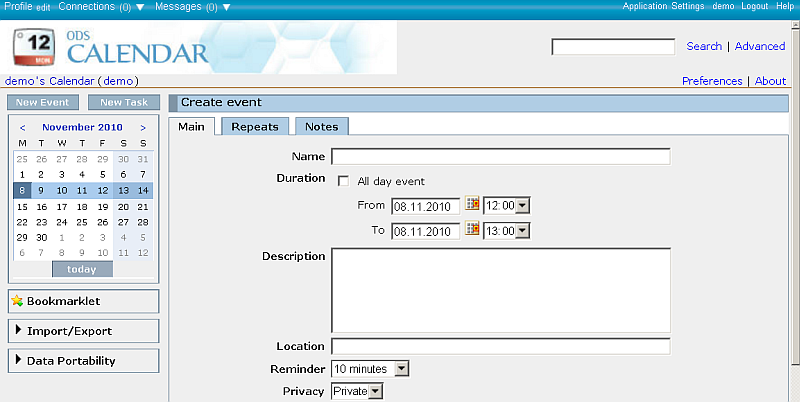Click the ODS Calendar logo icon

[x=33, y=47]
